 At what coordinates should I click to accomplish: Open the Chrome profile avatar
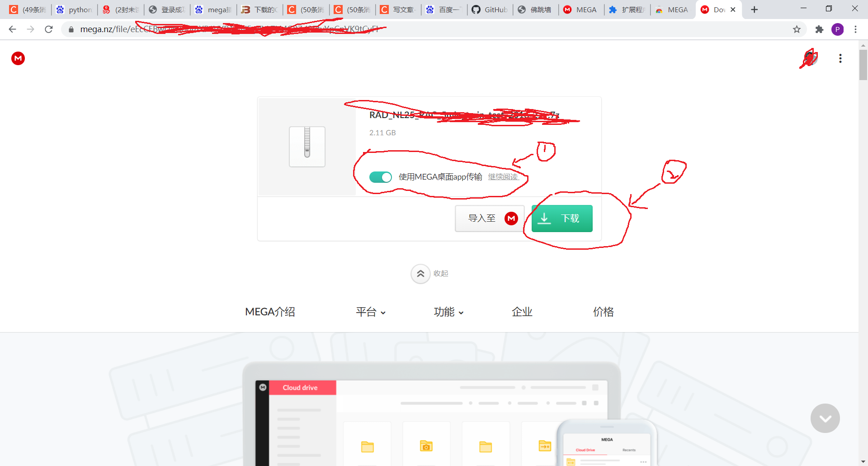click(x=838, y=29)
